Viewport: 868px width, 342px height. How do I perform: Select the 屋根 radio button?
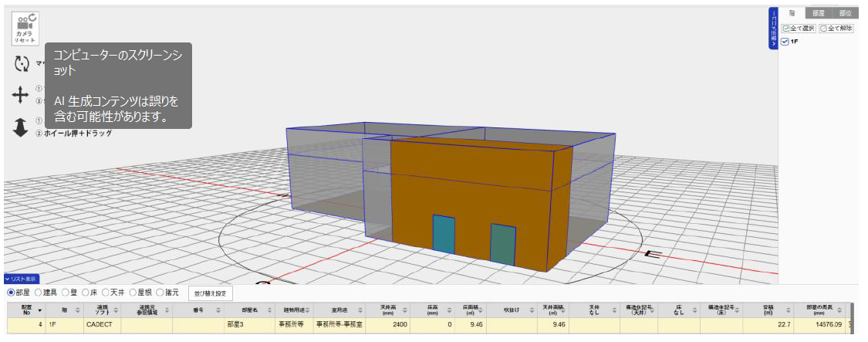(x=133, y=293)
